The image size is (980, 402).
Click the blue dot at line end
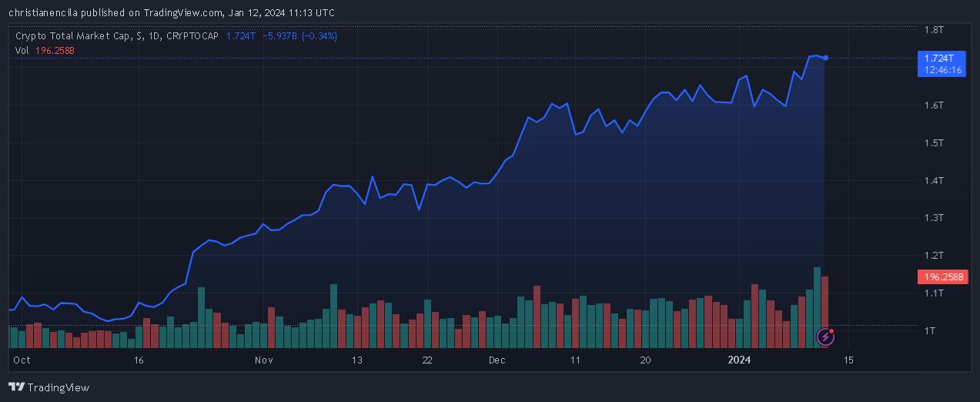tap(826, 58)
